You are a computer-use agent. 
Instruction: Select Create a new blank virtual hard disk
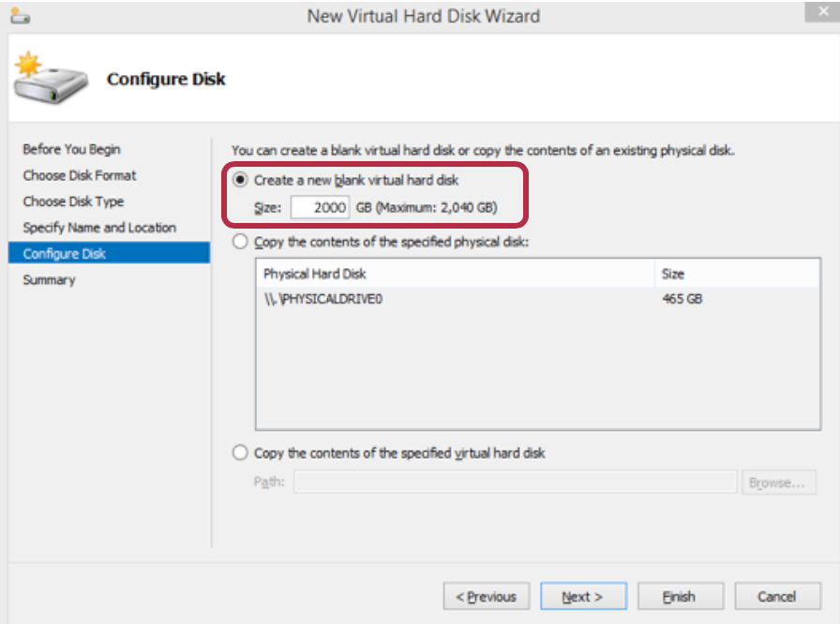pyautogui.click(x=240, y=180)
